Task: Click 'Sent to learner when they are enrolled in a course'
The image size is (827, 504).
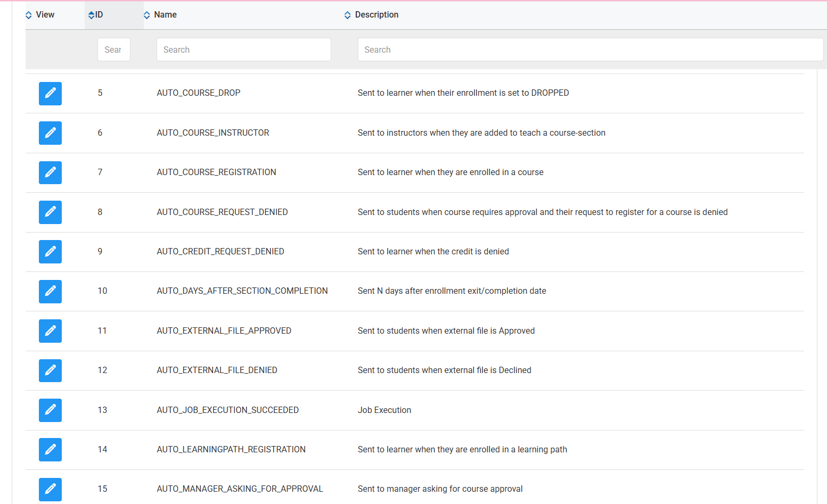Action: pos(451,172)
